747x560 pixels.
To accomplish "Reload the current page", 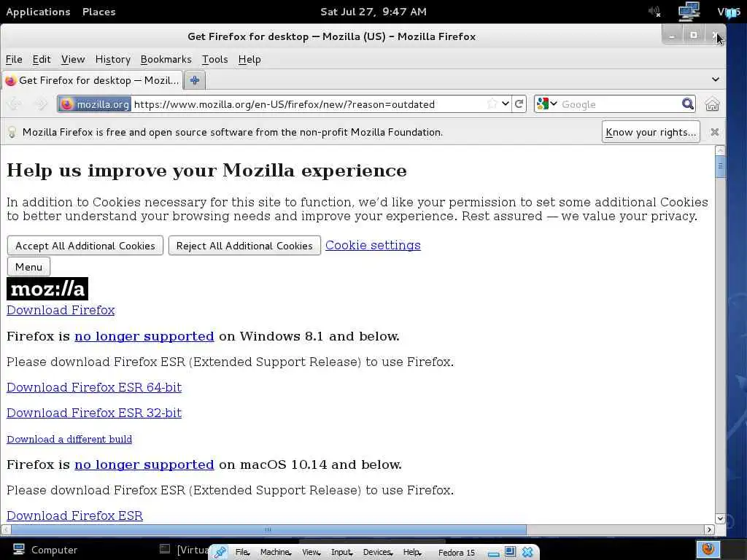I will click(x=519, y=104).
